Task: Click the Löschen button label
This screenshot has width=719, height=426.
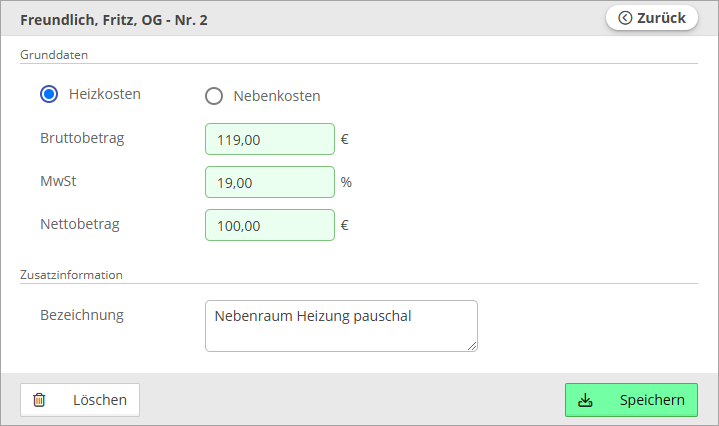Action: [100, 400]
